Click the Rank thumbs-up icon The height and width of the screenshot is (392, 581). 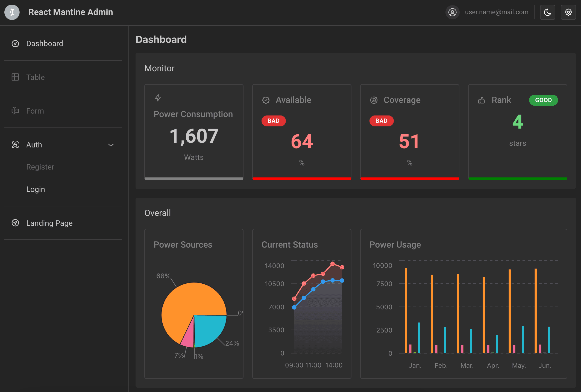point(482,100)
